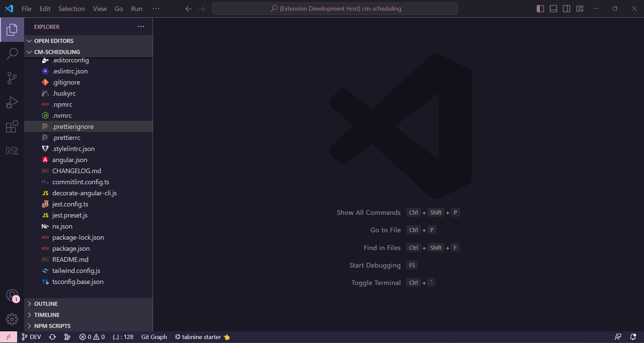Click the DEV branch indicator
The height and width of the screenshot is (343, 644).
tap(31, 337)
